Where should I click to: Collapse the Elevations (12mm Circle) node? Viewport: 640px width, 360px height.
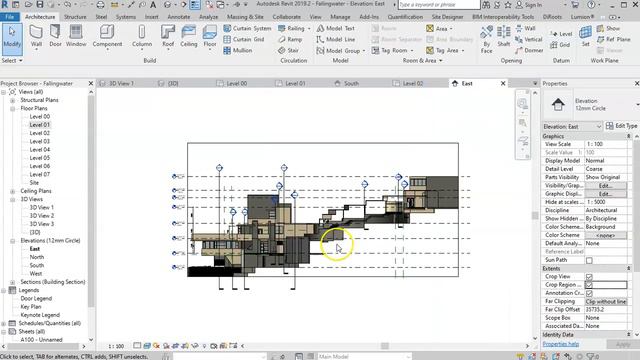[x=13, y=241]
